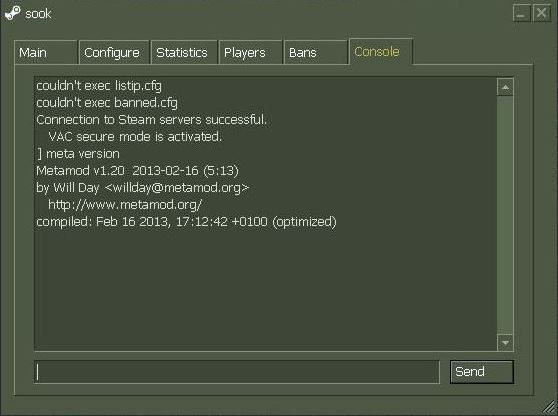Click the console scrollbar track
Image resolution: width=558 pixels, height=416 pixels.
pyautogui.click(x=505, y=215)
